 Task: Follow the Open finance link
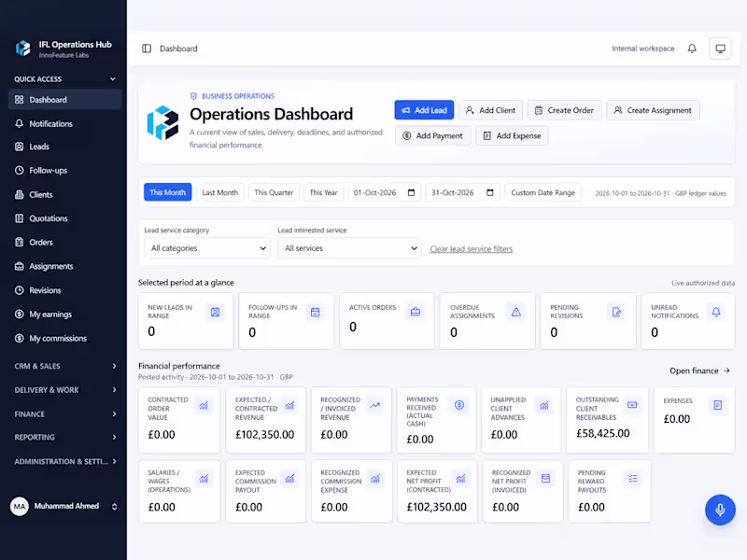pyautogui.click(x=699, y=371)
